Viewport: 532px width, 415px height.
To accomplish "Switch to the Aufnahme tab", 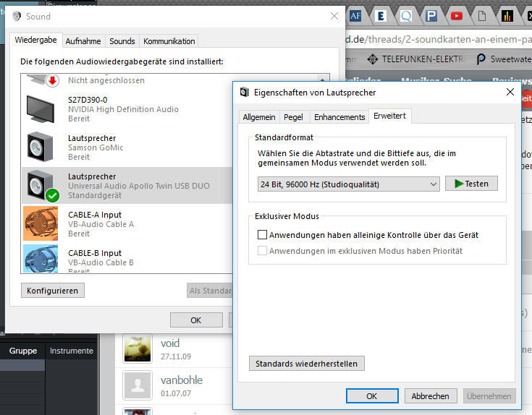I will point(83,41).
